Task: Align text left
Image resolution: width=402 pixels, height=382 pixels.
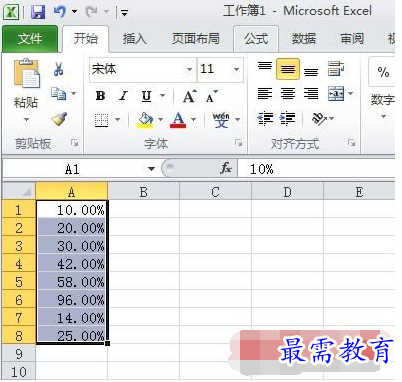Action: click(x=265, y=94)
